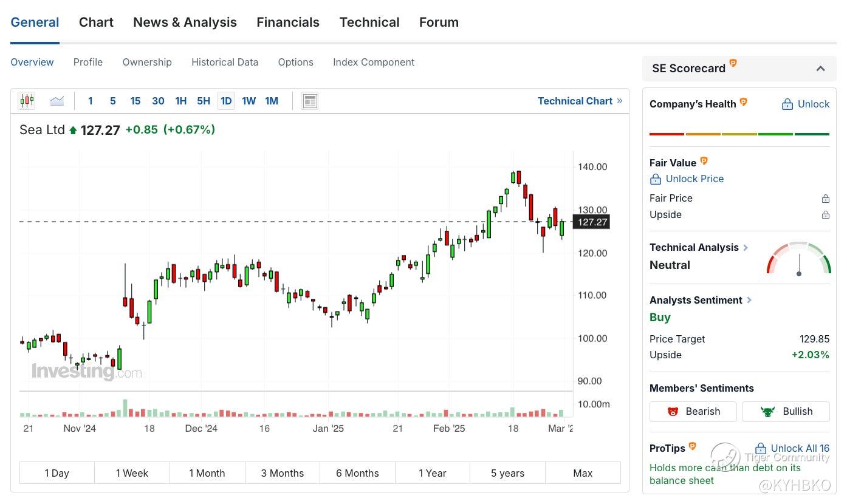Screen dimensions: 847x504
Task: Set chart range to 1 Day
Action: tap(57, 473)
